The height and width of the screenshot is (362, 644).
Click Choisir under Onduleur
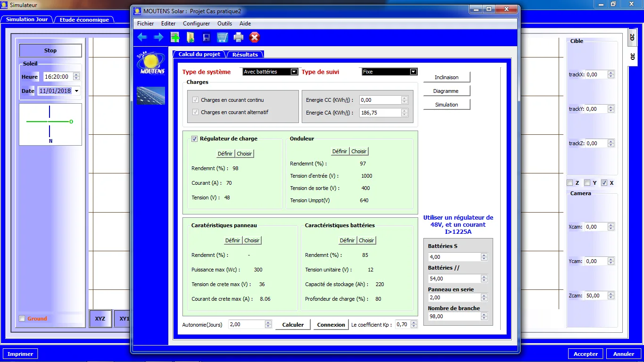(359, 151)
